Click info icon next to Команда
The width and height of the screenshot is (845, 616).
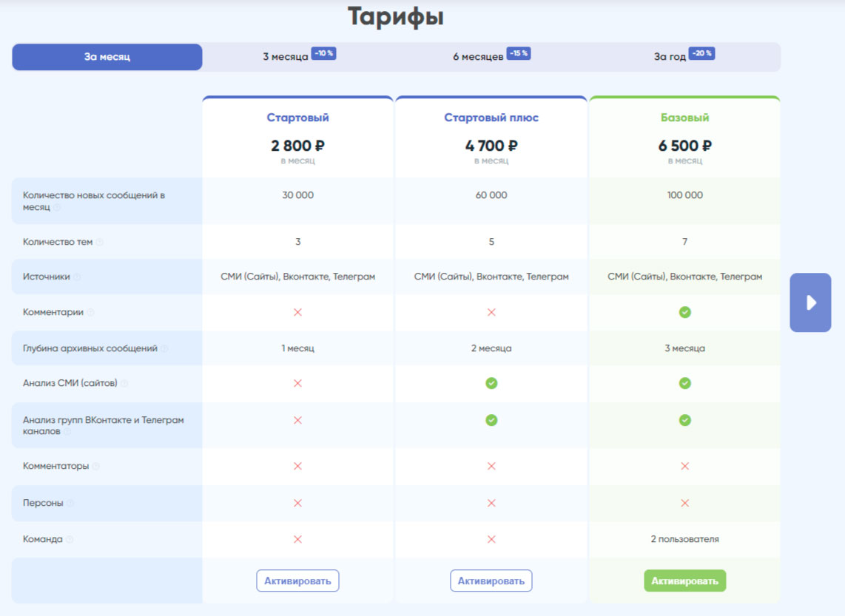70,540
